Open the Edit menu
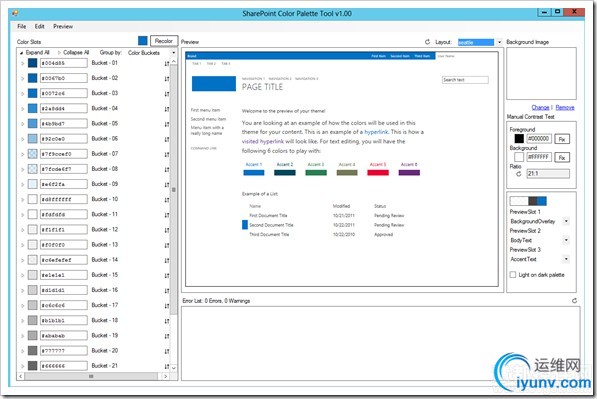This screenshot has width=597, height=399. pos(40,26)
